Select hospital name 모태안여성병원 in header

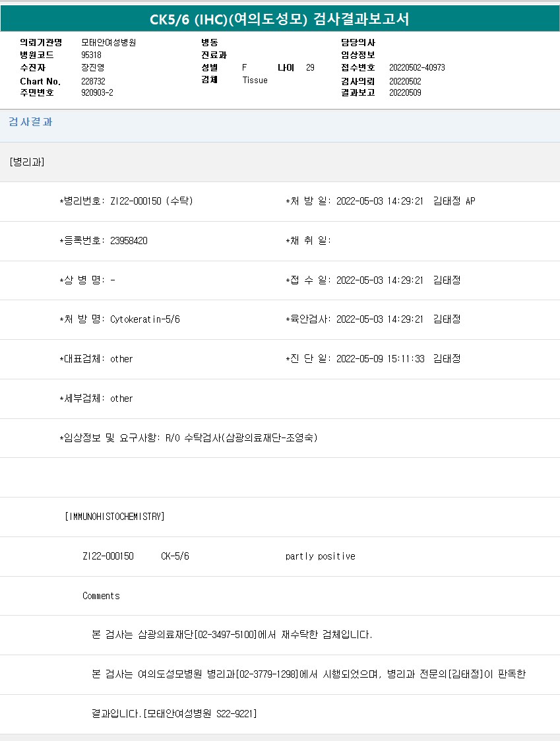pyautogui.click(x=109, y=42)
